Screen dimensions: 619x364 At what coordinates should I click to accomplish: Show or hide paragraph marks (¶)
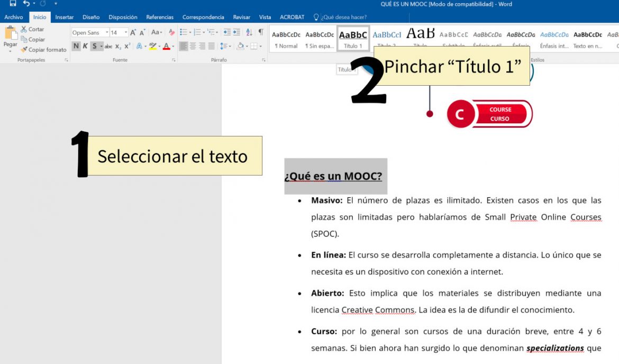pyautogui.click(x=261, y=32)
